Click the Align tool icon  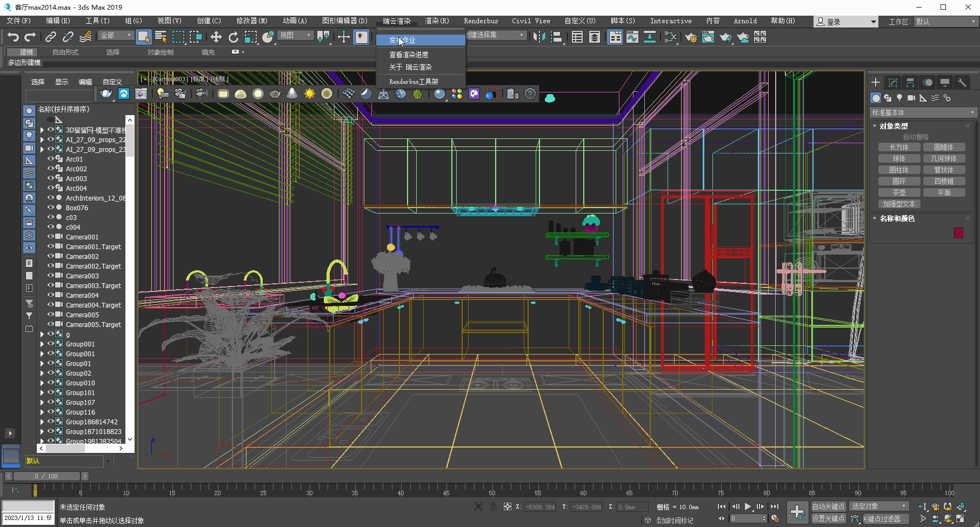coord(556,37)
